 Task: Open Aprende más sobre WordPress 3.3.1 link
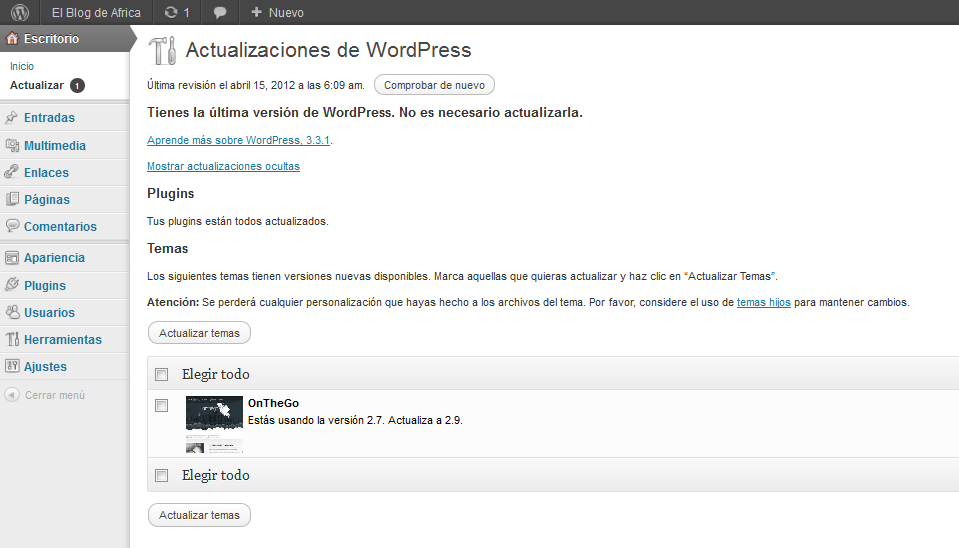tap(239, 140)
